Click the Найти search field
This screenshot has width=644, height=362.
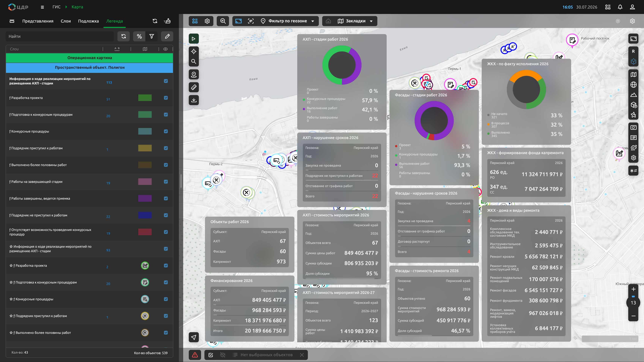[59, 36]
